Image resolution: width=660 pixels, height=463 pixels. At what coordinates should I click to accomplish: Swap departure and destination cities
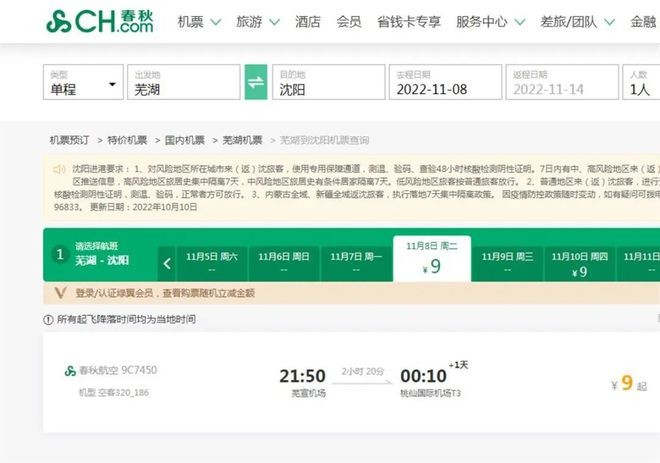(256, 82)
